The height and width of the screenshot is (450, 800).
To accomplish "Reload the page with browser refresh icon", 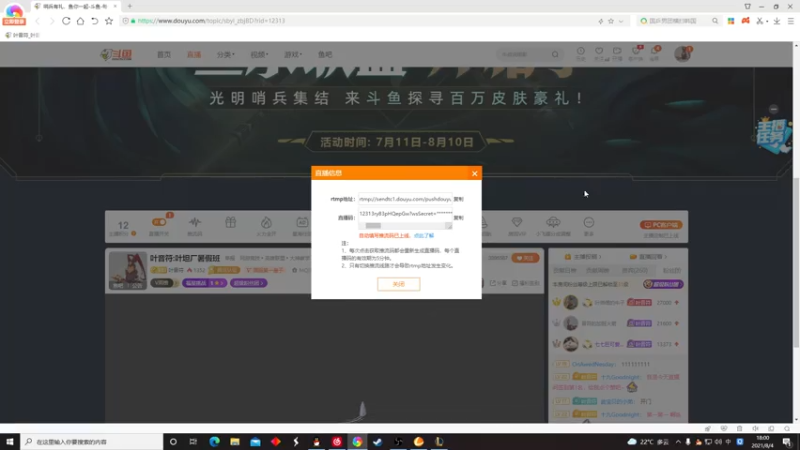I will 66,21.
